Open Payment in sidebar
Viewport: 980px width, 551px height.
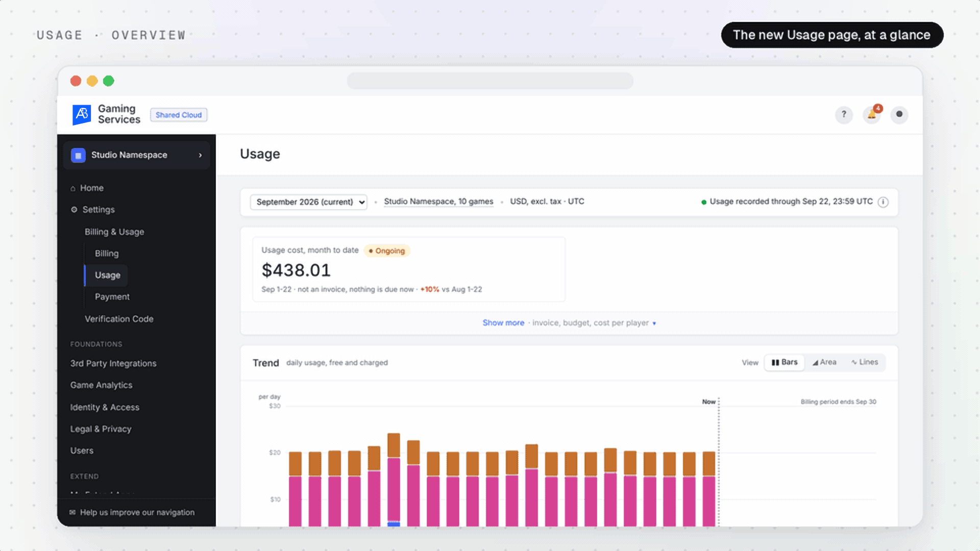pos(112,297)
